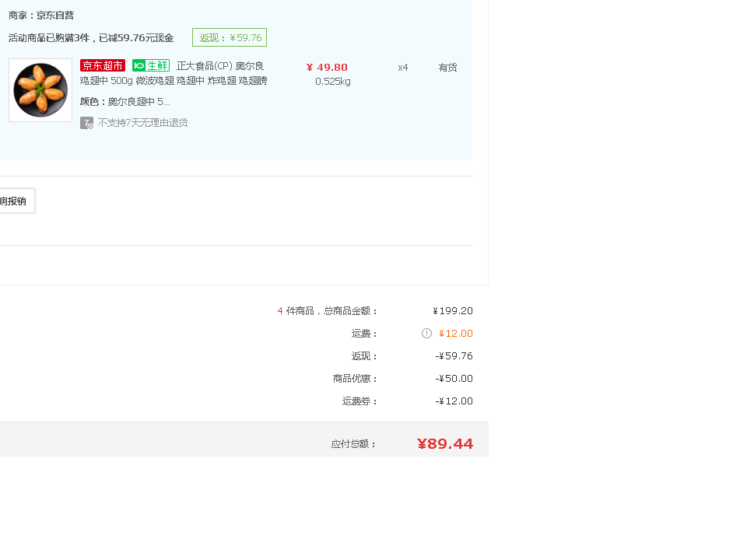Click the 商品优惠 label

pos(355,379)
